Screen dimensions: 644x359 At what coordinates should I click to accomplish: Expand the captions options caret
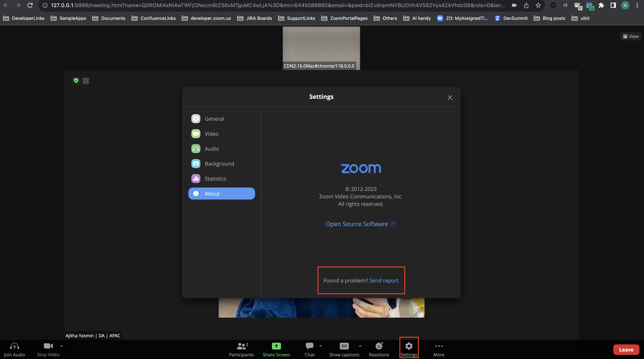(360, 346)
